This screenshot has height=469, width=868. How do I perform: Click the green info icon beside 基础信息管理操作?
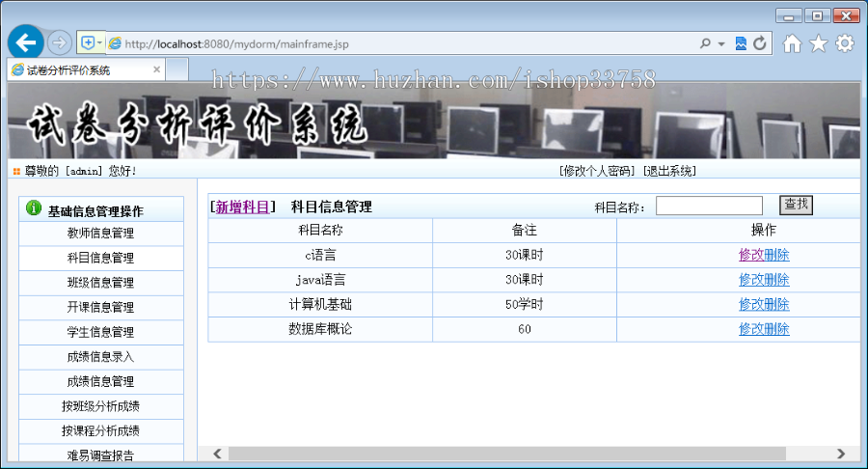tap(33, 208)
